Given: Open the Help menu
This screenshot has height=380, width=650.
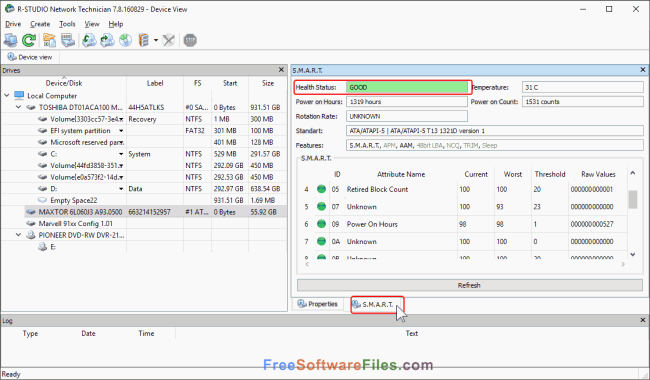Looking at the screenshot, I should 116,24.
